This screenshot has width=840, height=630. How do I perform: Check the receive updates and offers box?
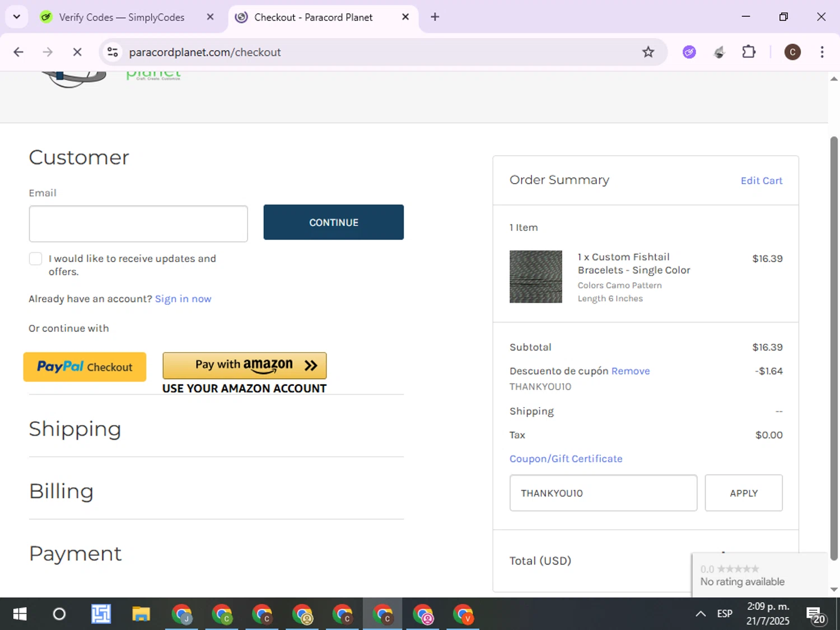tap(35, 259)
